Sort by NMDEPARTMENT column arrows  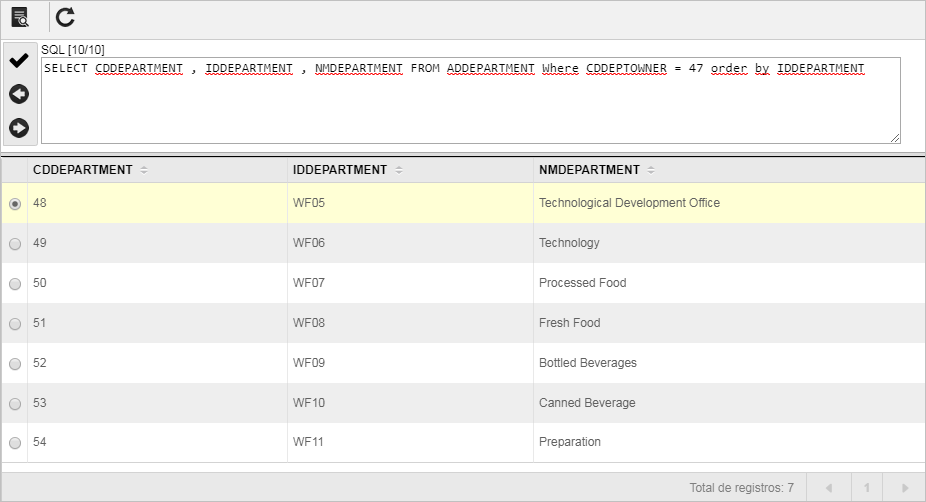tap(651, 170)
